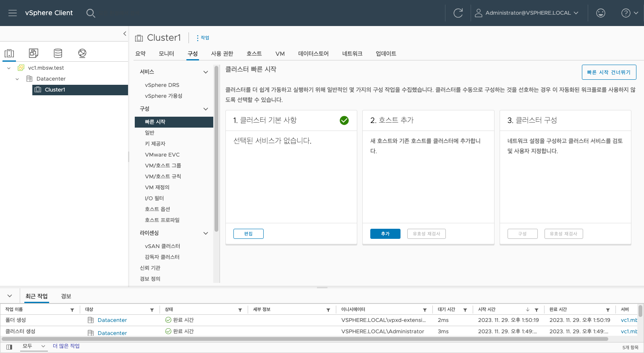Collapse the 서비스 section
This screenshot has width=644, height=353.
[206, 72]
